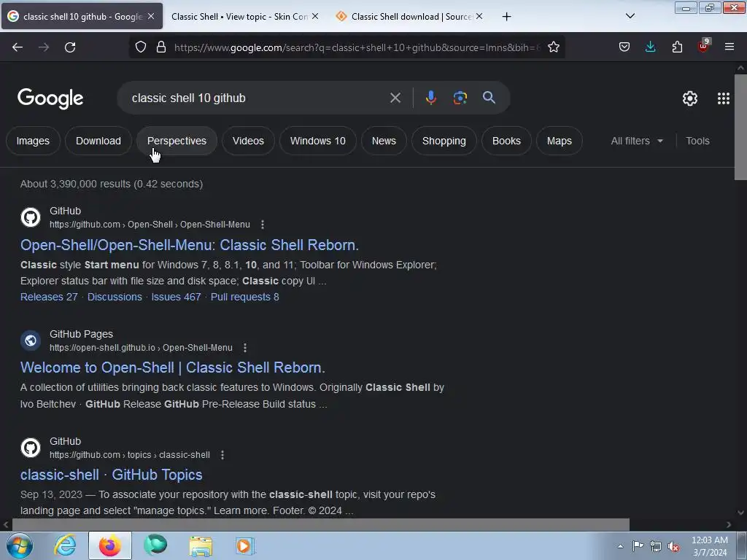This screenshot has width=747, height=560.
Task: List all tabs dropdown arrow
Action: (630, 16)
